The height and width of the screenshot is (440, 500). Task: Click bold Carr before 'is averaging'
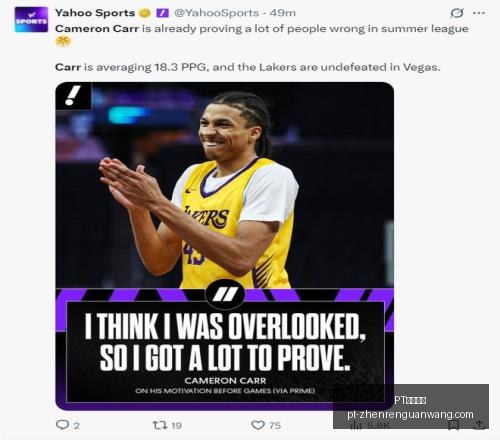[68, 67]
